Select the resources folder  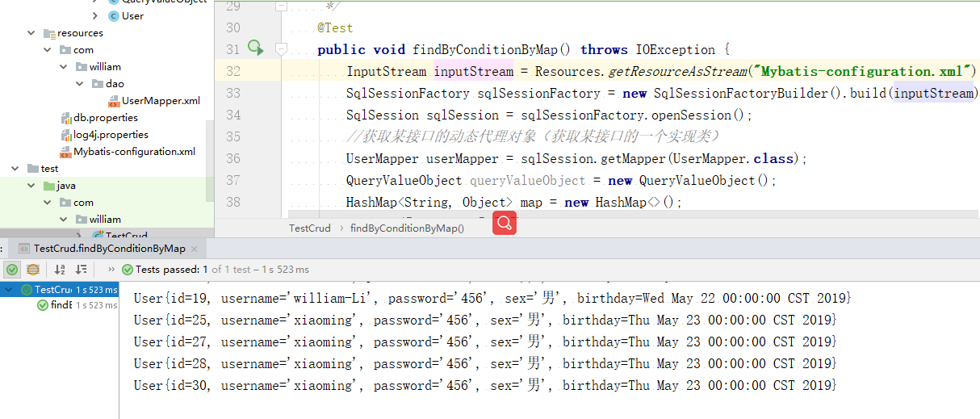point(80,33)
